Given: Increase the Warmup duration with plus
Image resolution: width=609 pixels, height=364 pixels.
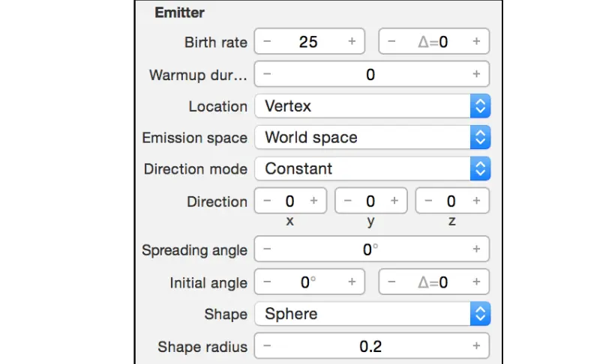Looking at the screenshot, I should tap(476, 74).
